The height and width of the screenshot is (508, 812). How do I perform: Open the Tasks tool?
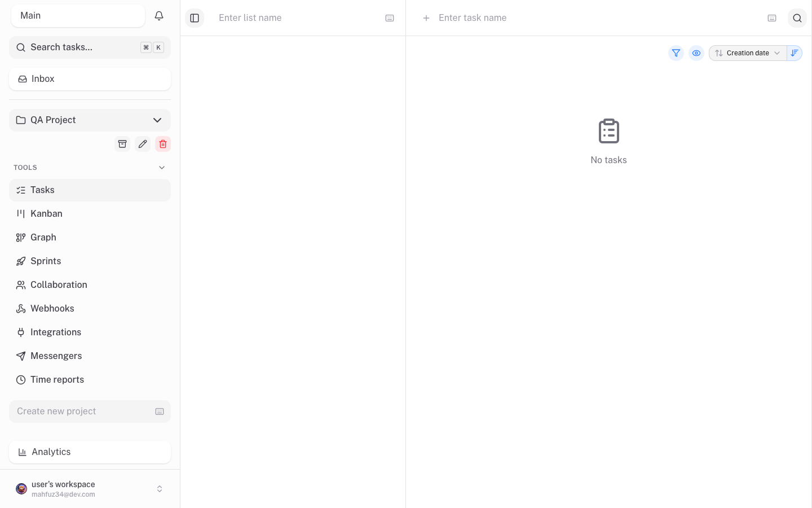pos(90,190)
